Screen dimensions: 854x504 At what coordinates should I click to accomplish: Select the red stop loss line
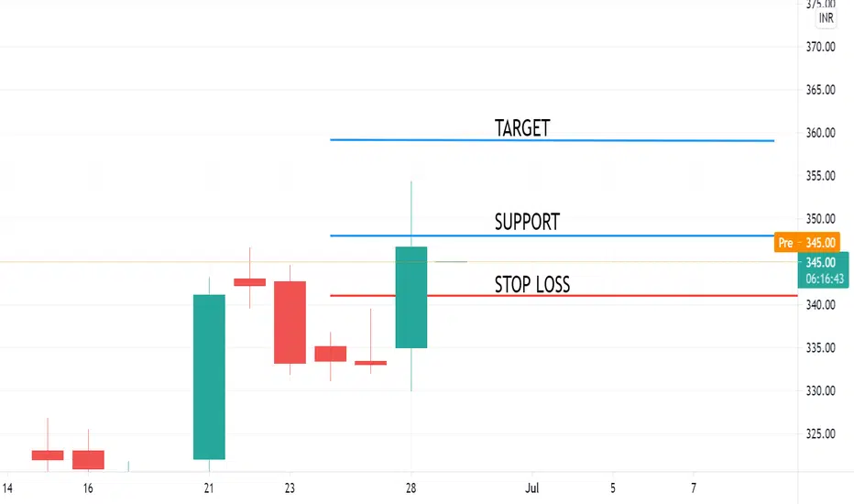(x=564, y=296)
